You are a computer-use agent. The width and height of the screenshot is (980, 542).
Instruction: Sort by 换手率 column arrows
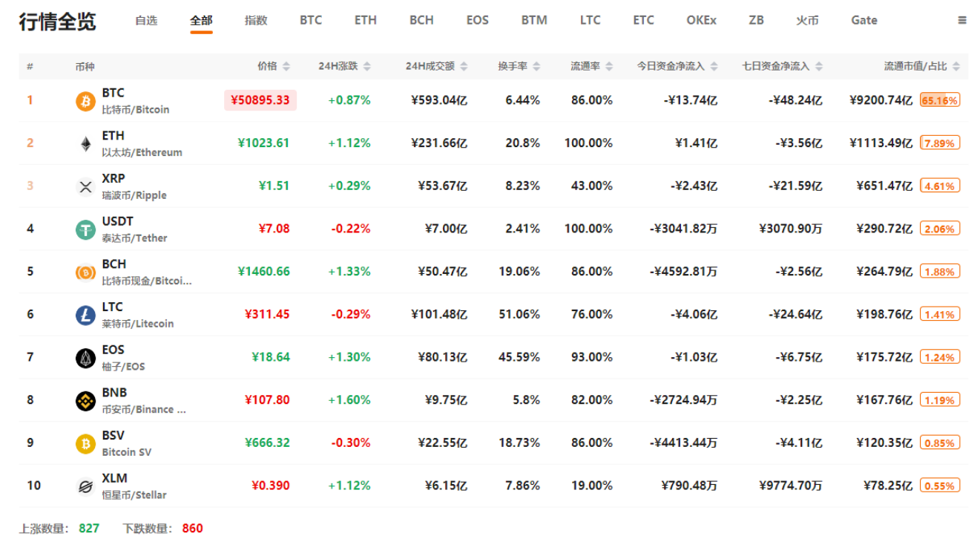coord(536,67)
